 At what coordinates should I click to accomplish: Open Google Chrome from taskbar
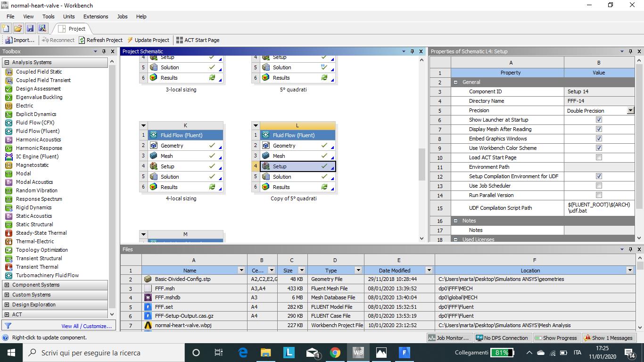coord(335,353)
